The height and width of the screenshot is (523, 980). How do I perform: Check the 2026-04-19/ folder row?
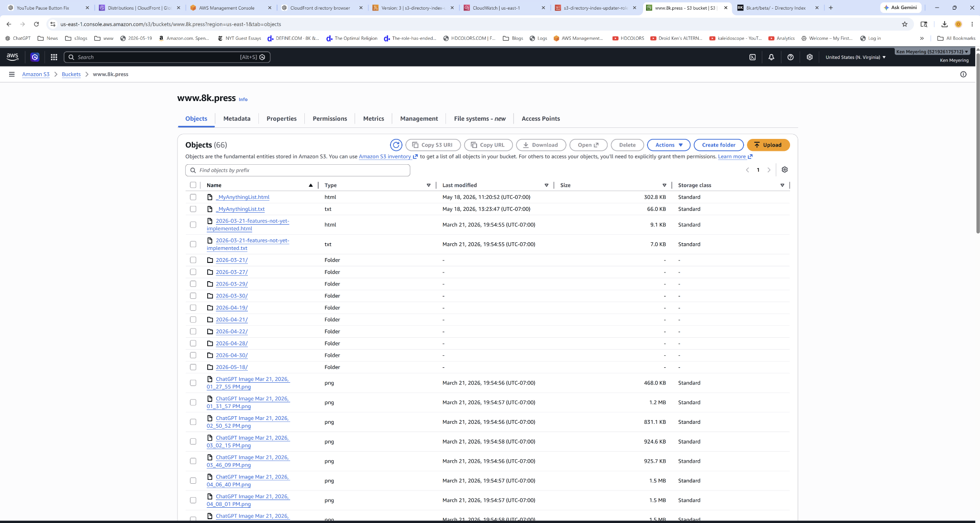point(193,307)
